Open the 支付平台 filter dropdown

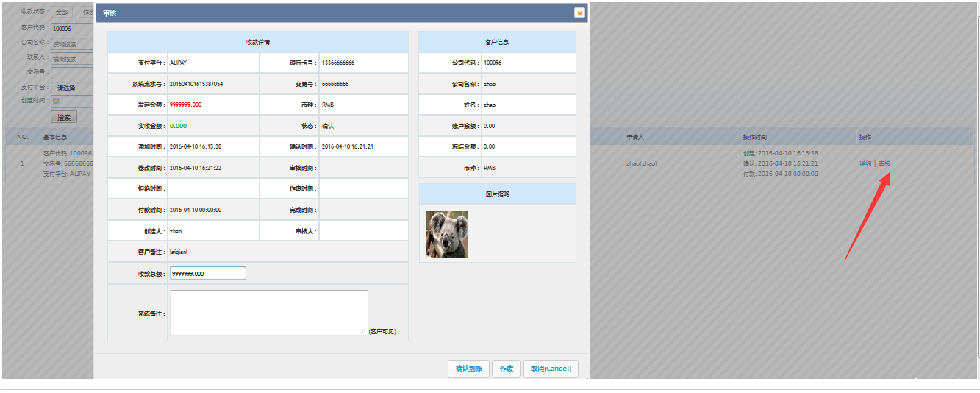point(72,88)
